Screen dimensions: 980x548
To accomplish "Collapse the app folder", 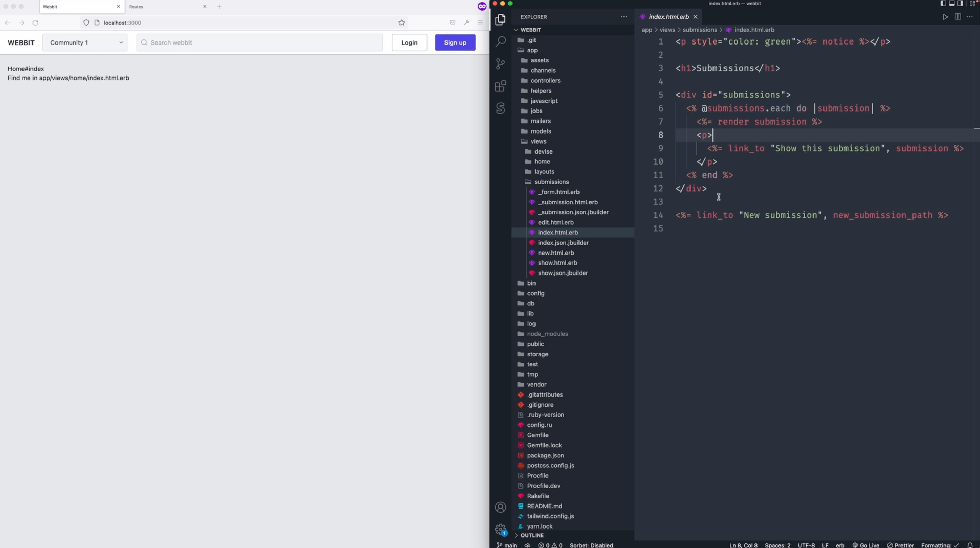I will (x=532, y=50).
